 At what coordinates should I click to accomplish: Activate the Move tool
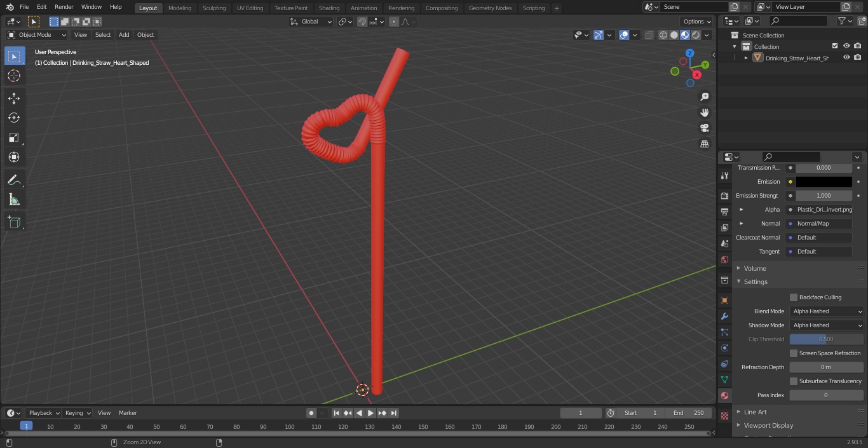14,98
